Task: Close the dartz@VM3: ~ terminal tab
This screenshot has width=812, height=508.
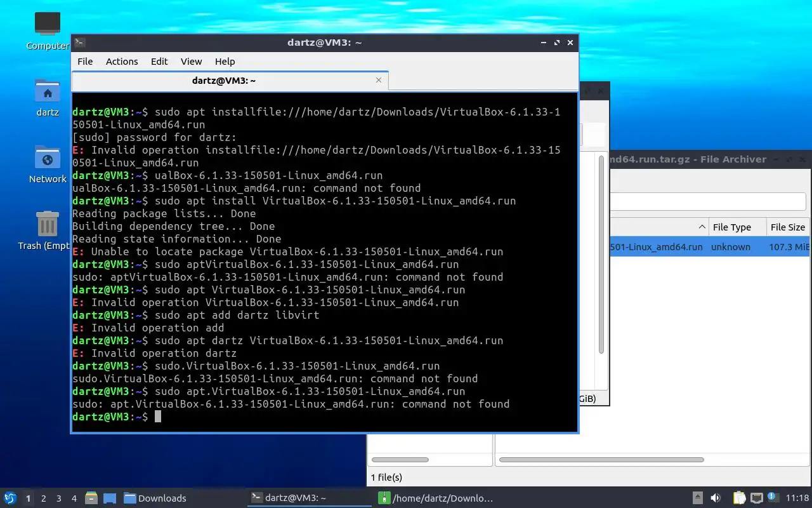Action: 379,80
